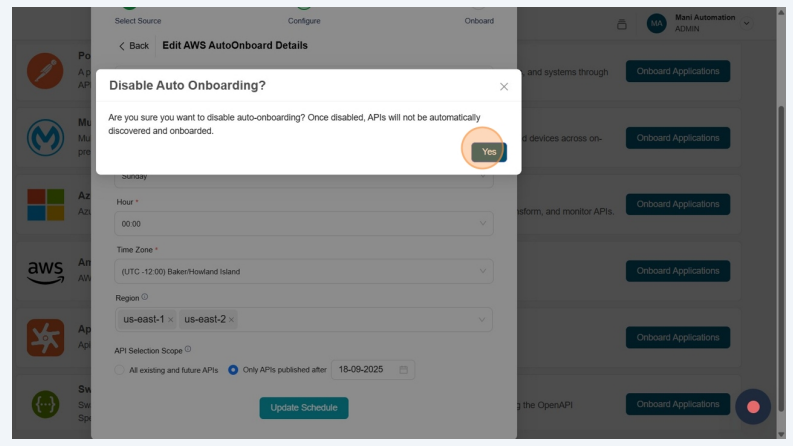Click the red record button icon

tap(753, 407)
